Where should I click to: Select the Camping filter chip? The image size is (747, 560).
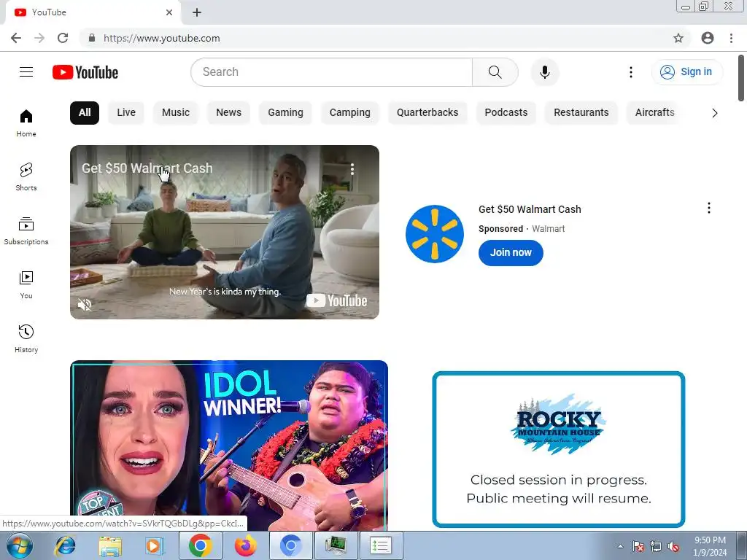click(x=349, y=113)
